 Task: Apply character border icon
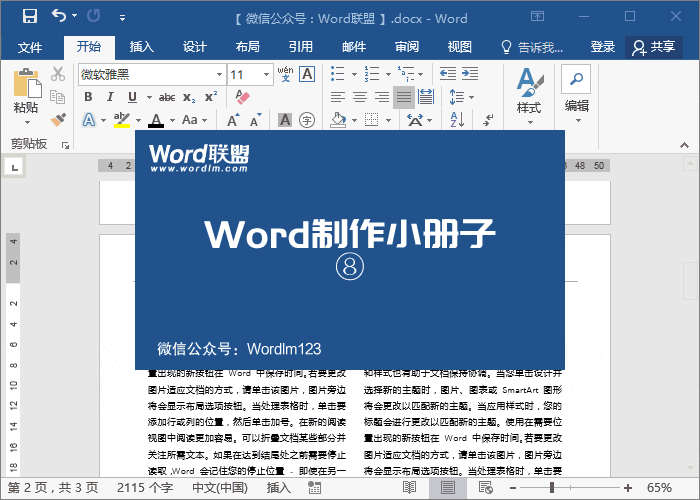(307, 74)
